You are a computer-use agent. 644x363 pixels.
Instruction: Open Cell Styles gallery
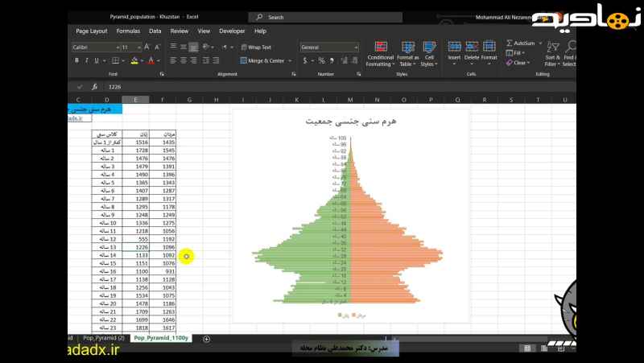430,50
